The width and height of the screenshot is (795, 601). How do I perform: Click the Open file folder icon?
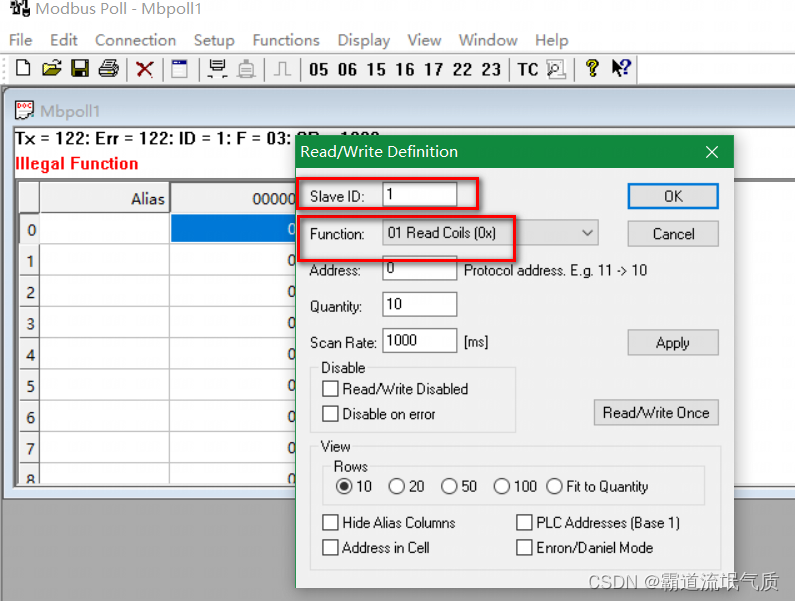point(51,68)
